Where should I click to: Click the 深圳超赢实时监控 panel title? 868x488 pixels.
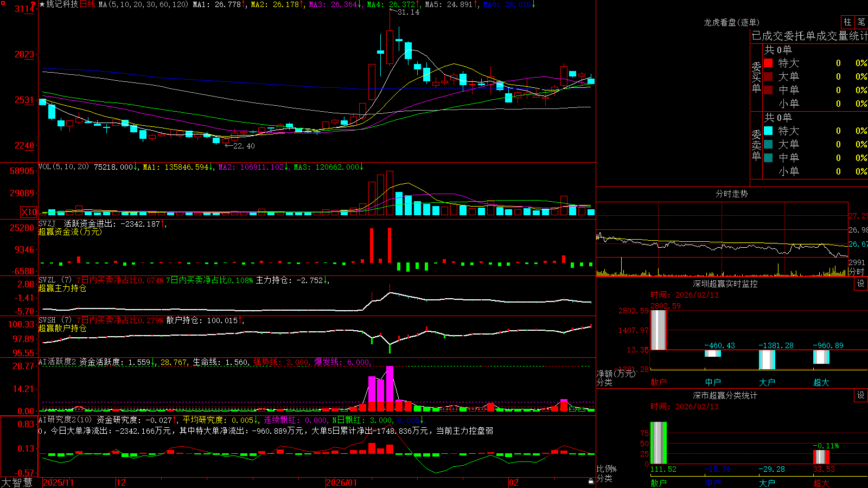(725, 284)
